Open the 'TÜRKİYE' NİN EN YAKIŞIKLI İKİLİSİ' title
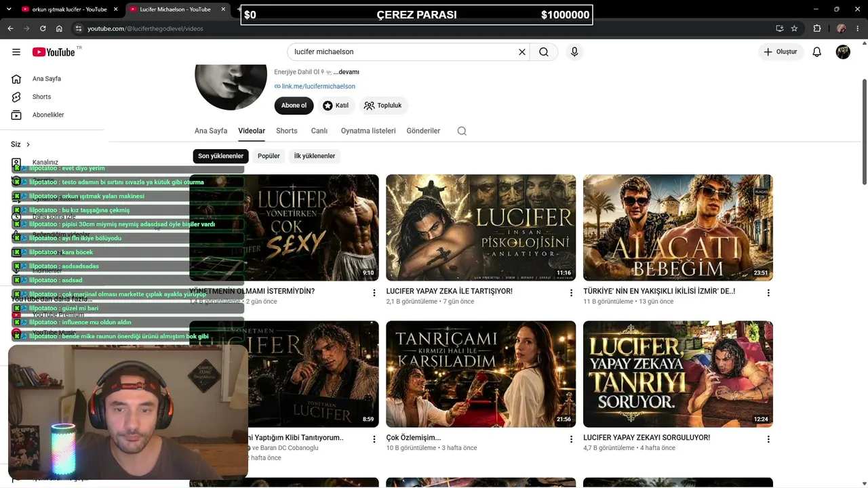This screenshot has height=488, width=868. click(x=659, y=291)
